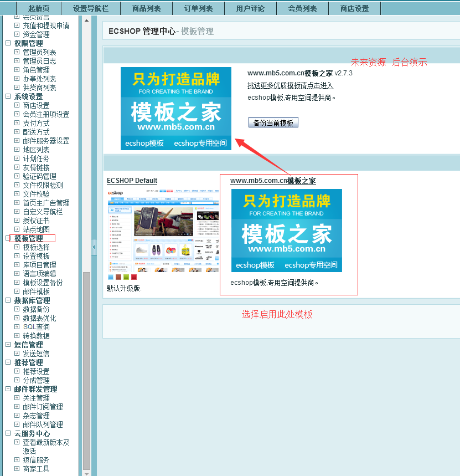Click the icon beside 配送方式

tap(17, 132)
